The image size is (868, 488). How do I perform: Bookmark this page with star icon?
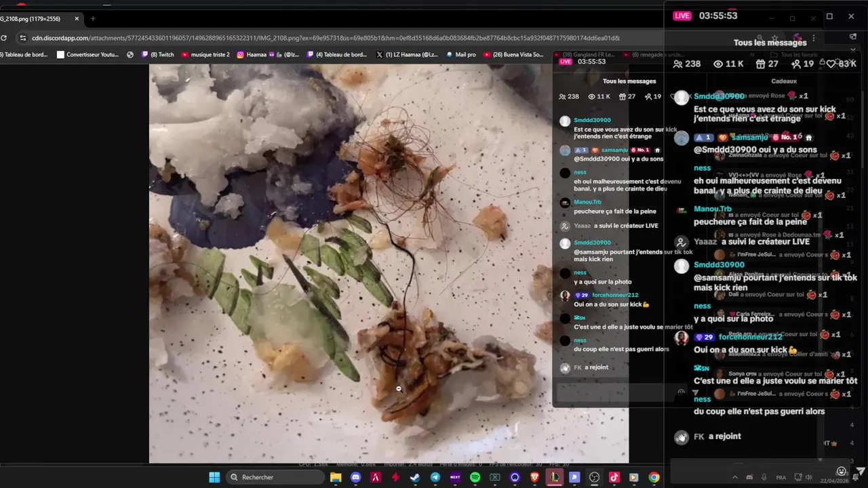pyautogui.click(x=775, y=38)
